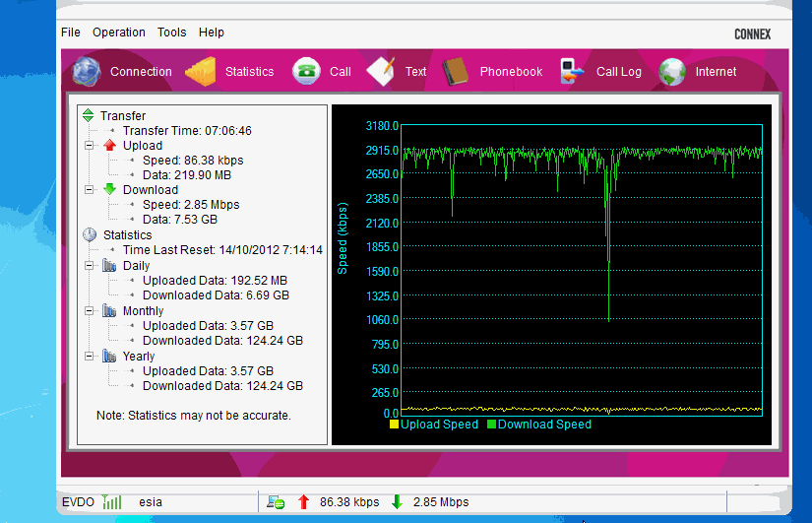
Task: Switch to the Call tab label
Action: (341, 72)
